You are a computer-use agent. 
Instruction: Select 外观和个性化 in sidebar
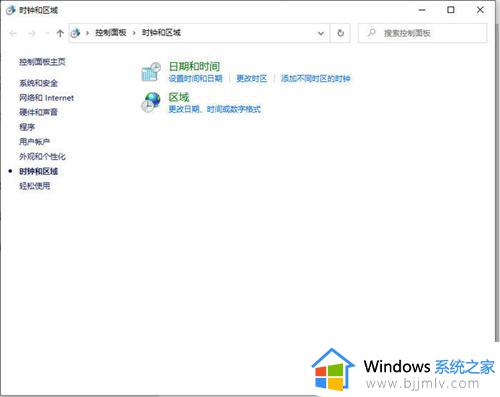(x=42, y=156)
